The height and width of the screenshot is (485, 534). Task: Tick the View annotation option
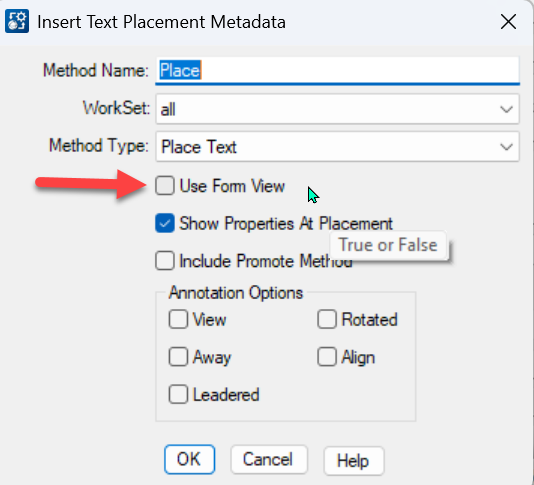pyautogui.click(x=178, y=319)
